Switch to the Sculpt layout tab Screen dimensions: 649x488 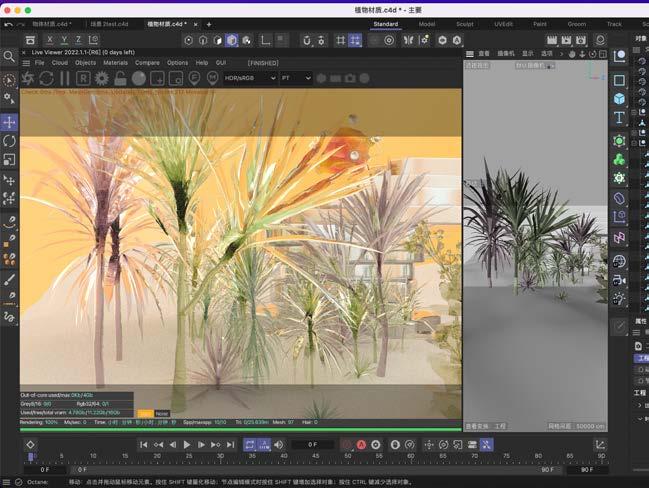point(467,24)
